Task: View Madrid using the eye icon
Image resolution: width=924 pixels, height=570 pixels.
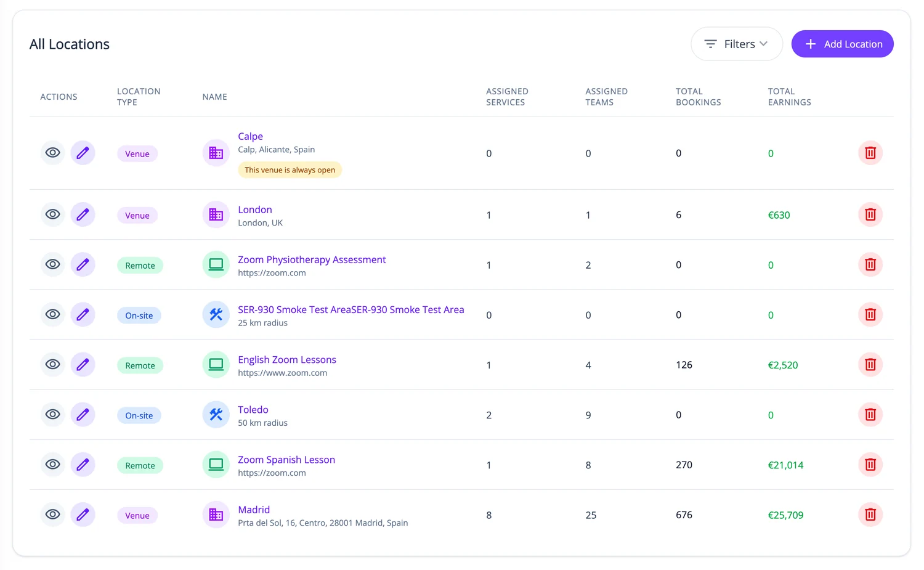Action: point(53,514)
